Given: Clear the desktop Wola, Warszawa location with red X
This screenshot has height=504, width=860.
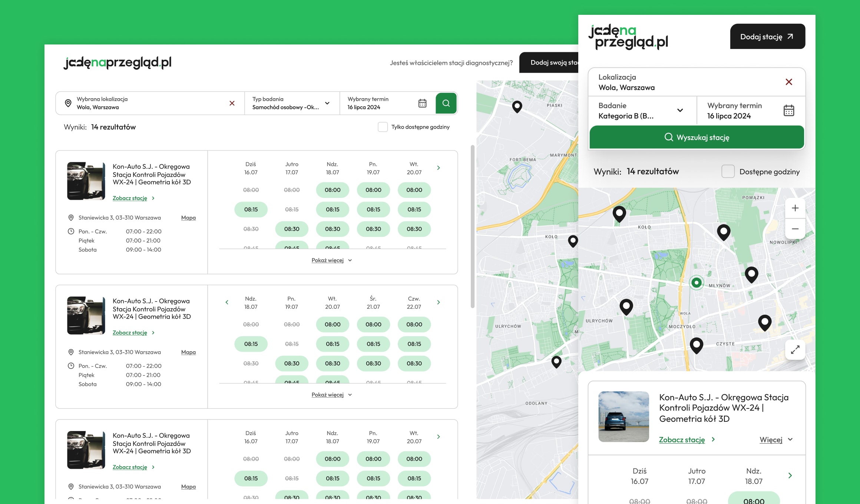Looking at the screenshot, I should click(232, 103).
